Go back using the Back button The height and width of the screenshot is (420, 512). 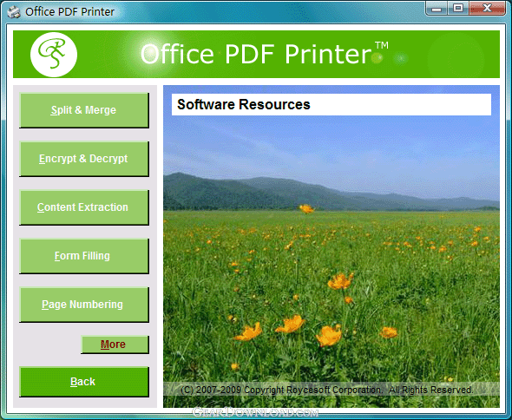84,382
